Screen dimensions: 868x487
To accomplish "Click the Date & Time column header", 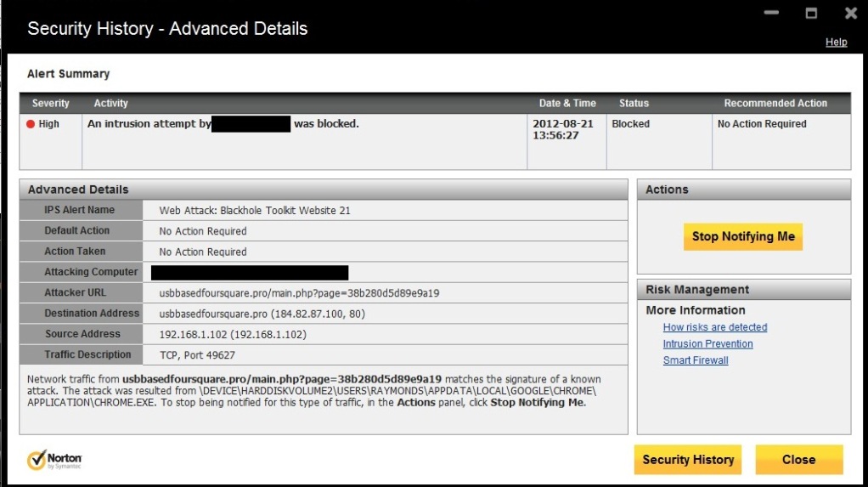I will click(x=567, y=103).
